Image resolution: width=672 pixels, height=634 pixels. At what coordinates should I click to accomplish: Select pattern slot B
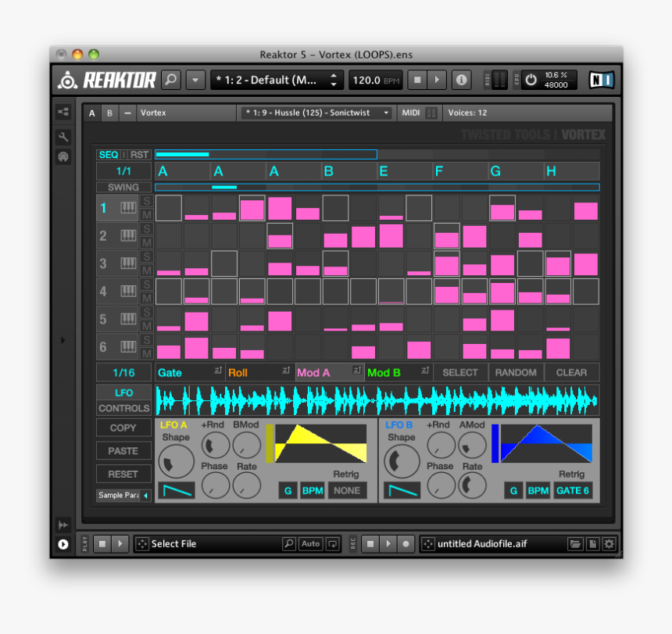pyautogui.click(x=349, y=171)
